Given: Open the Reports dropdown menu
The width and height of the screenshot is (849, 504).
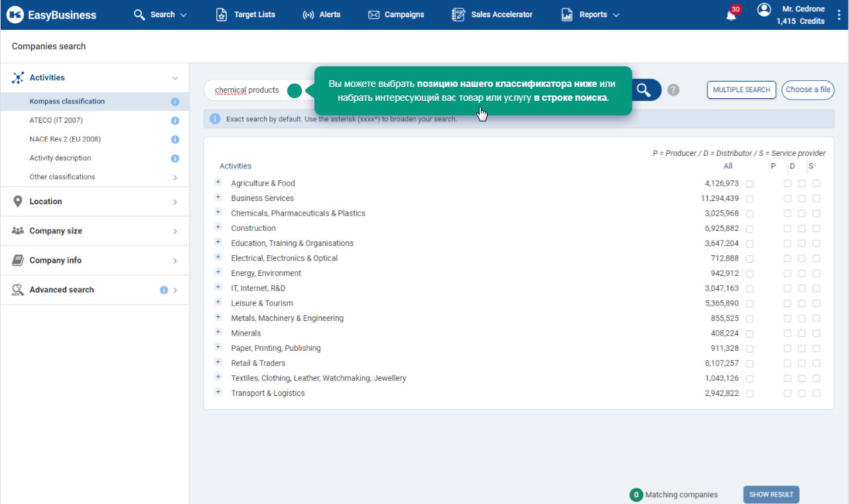Looking at the screenshot, I should tap(590, 15).
